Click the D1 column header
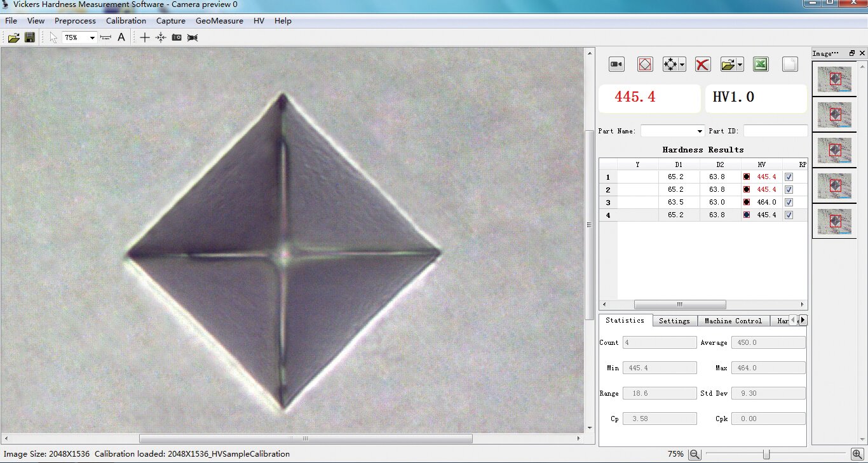868x463 pixels. [x=679, y=164]
